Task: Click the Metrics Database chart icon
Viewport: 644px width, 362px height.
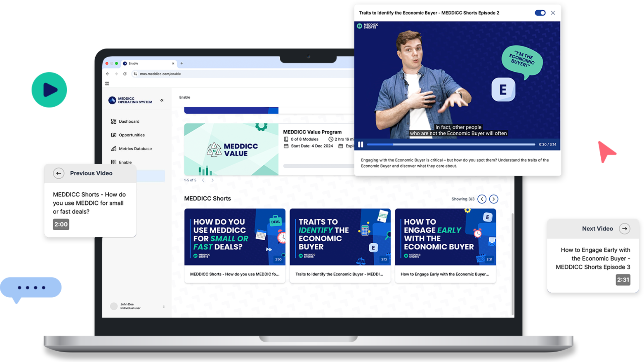Action: tap(114, 148)
